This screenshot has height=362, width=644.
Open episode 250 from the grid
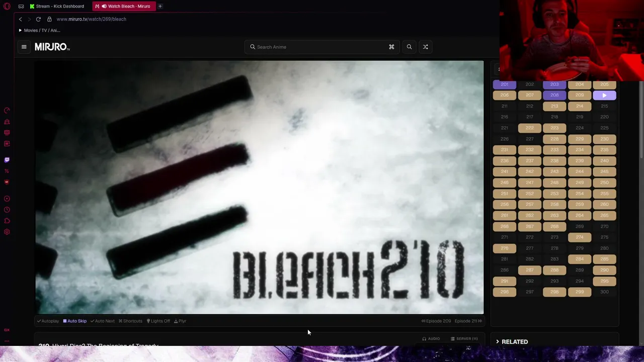[604, 183]
